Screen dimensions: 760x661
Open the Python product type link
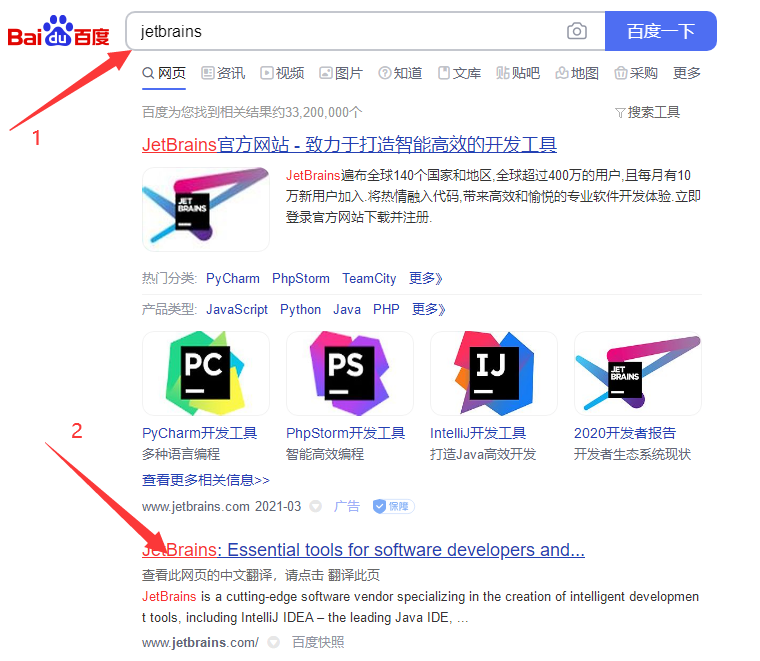pos(301,309)
